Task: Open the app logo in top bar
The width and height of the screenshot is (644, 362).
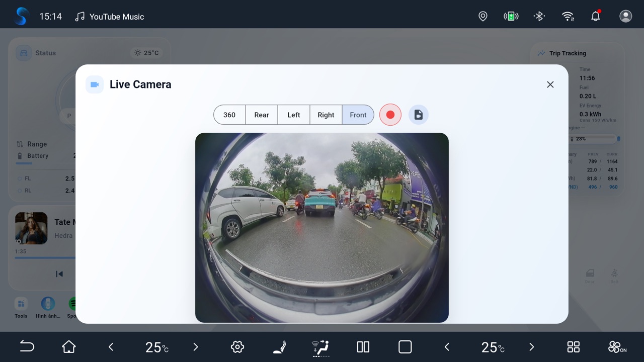Action: pyautogui.click(x=22, y=16)
